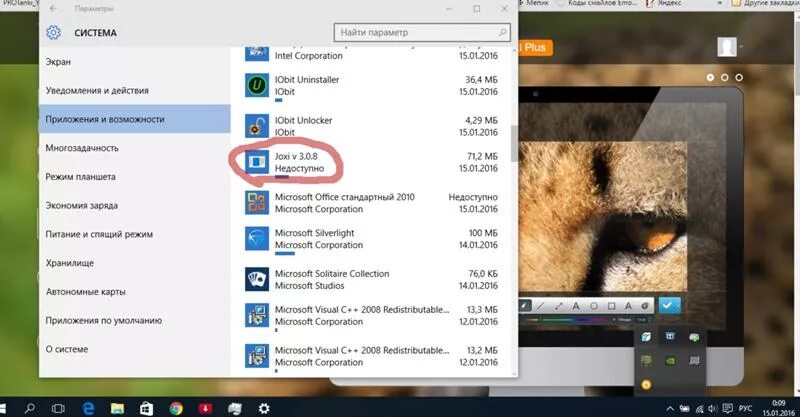
Task: Open the volume speaker tray icon
Action: [x=712, y=409]
